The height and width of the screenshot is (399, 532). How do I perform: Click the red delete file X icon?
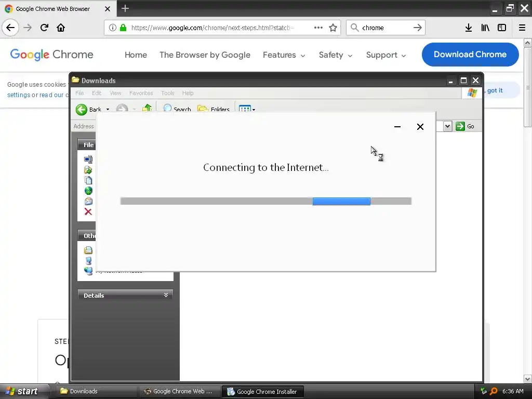[88, 212]
